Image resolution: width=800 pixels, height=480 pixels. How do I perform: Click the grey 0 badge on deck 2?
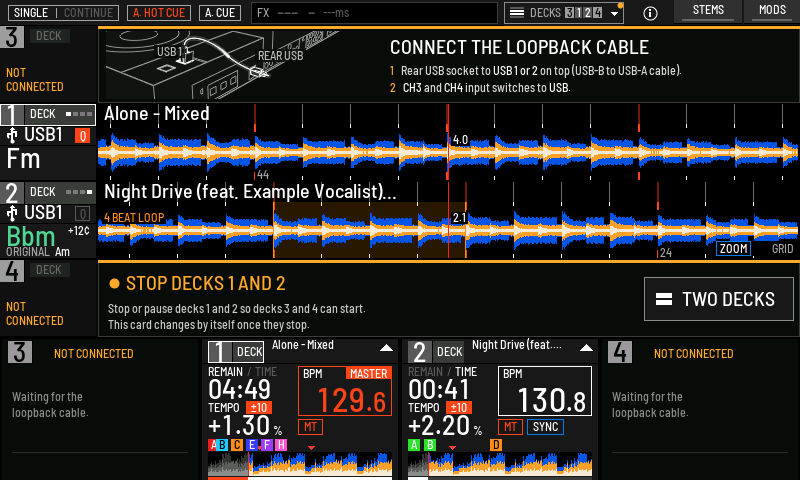[x=83, y=213]
